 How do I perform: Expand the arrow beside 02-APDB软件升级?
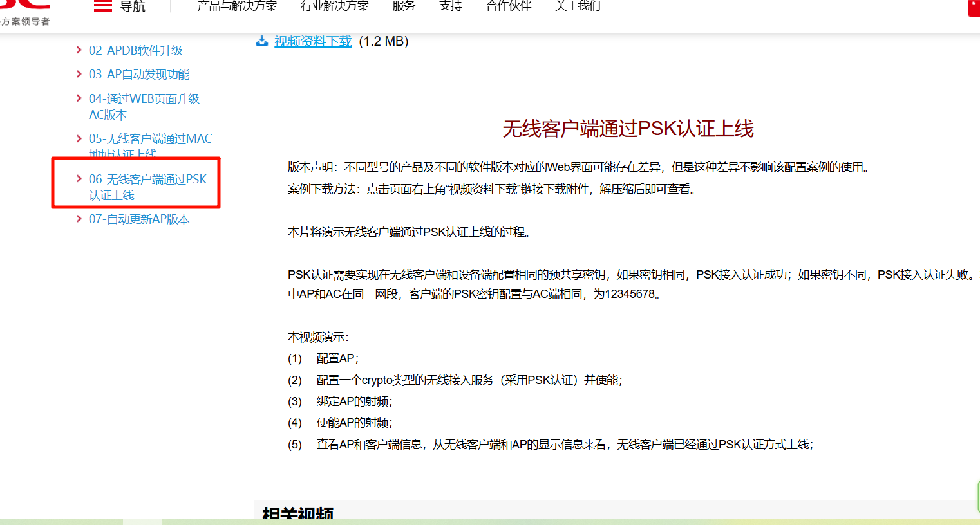(79, 50)
